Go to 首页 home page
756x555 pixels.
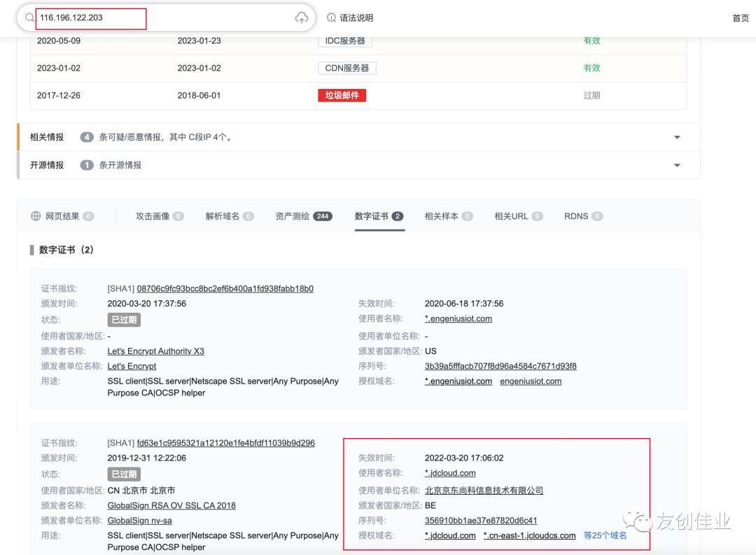pos(741,18)
